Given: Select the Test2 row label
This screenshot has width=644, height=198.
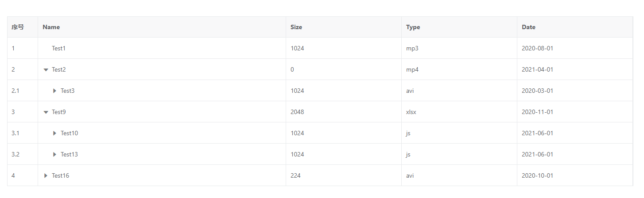Looking at the screenshot, I should click(58, 69).
